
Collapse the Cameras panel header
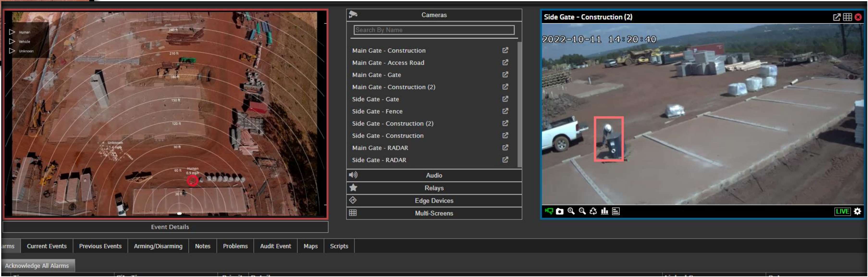434,15
